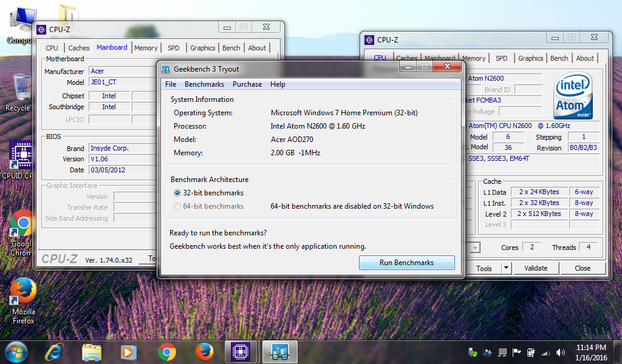Open the Tools dropdown arrow in right CPU-Z
622x364 pixels.
tap(506, 268)
